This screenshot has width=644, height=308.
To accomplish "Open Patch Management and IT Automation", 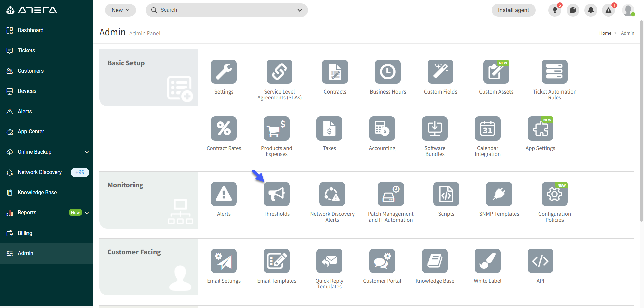I will tap(390, 194).
